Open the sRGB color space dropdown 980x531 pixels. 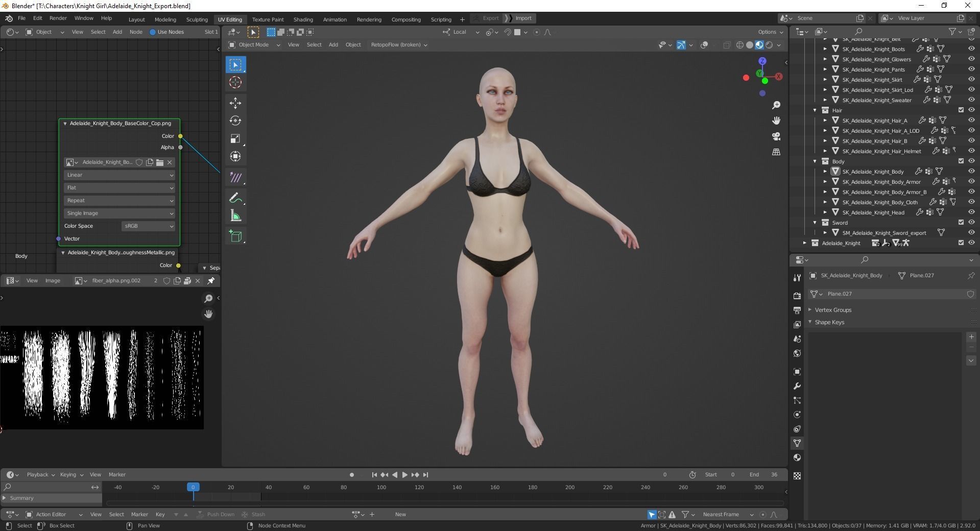pos(148,226)
